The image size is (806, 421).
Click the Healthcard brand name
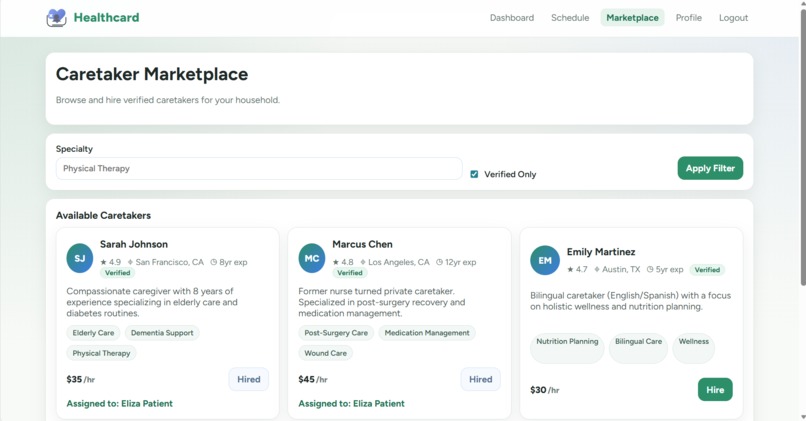[x=106, y=17]
